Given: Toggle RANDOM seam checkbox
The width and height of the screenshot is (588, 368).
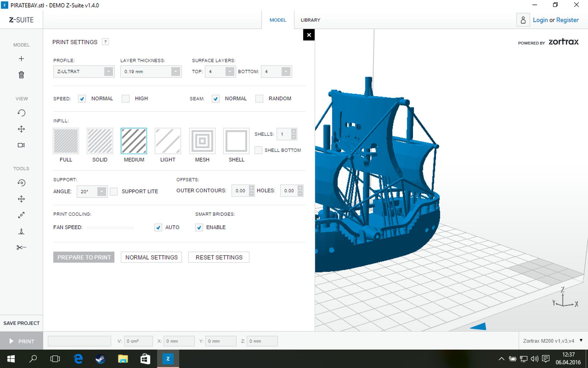Looking at the screenshot, I should coord(259,99).
